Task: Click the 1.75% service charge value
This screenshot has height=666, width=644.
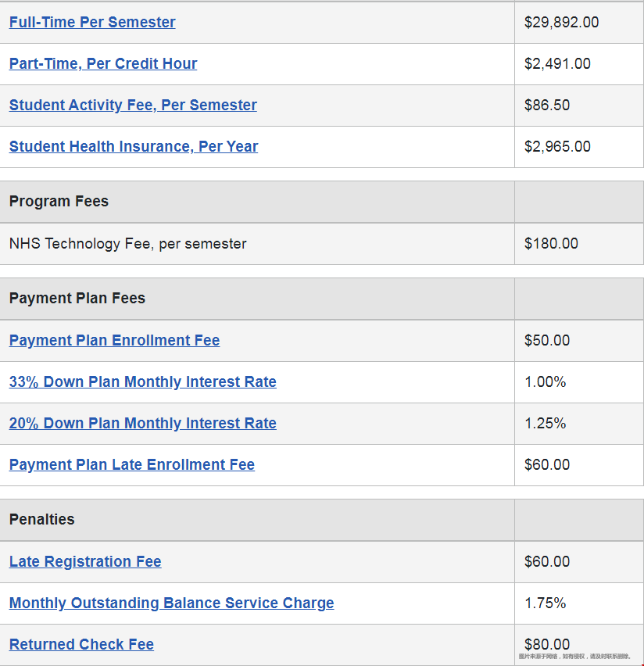Action: [x=545, y=603]
